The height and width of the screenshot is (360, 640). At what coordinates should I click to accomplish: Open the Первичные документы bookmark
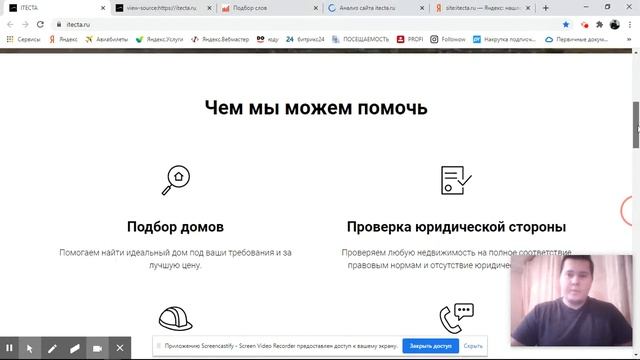coord(577,39)
